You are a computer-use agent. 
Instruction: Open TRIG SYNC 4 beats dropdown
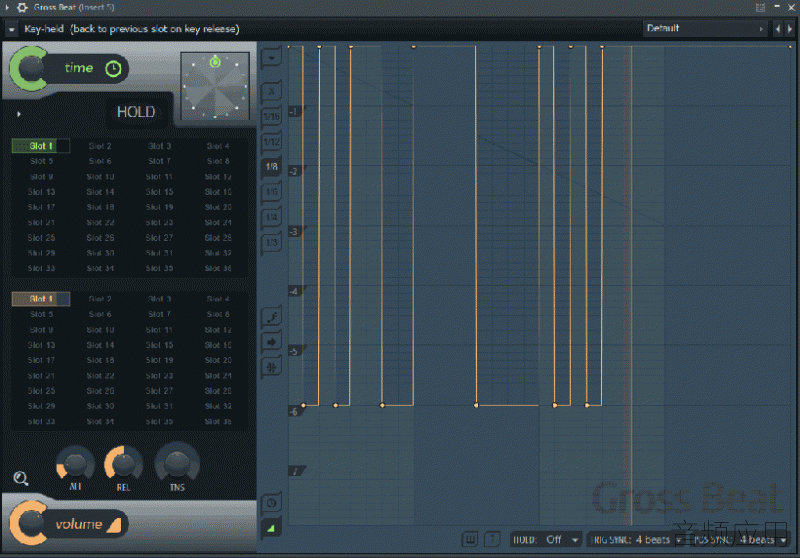tap(636, 540)
